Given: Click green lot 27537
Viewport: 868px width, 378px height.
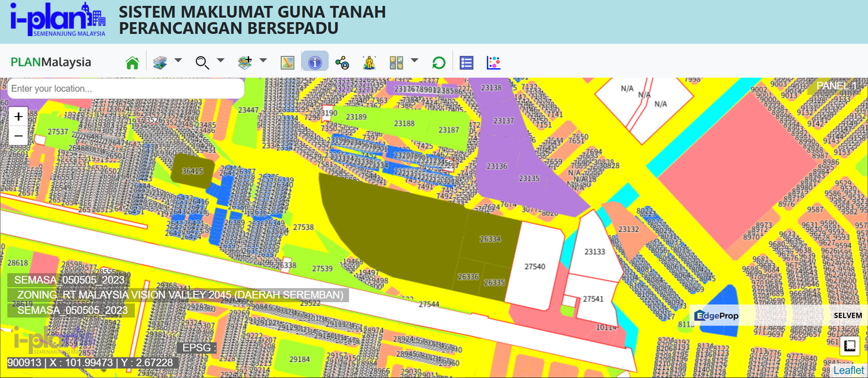Looking at the screenshot, I should (58, 132).
